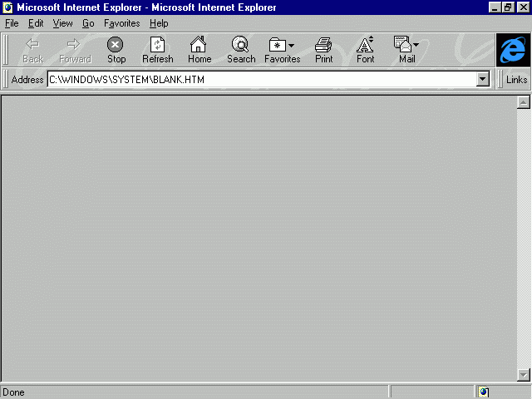Show the Links toolbar
Screen dimensions: 532x399
tap(516, 80)
